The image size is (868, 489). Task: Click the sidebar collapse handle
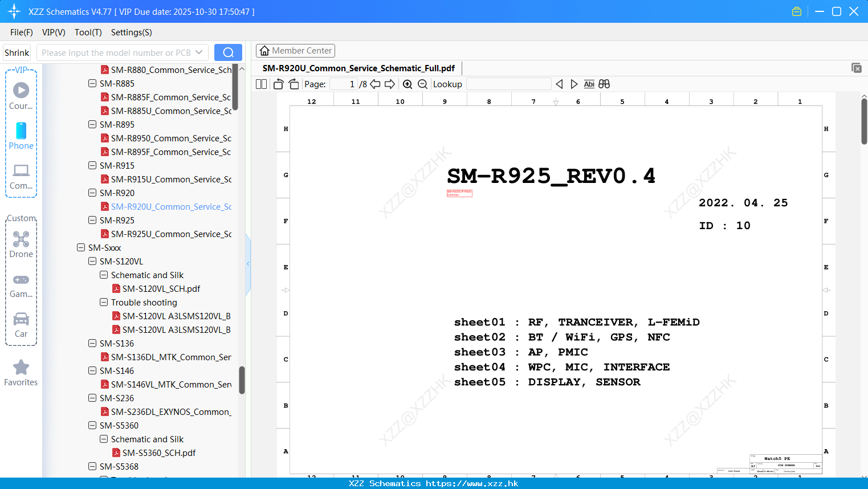point(248,264)
